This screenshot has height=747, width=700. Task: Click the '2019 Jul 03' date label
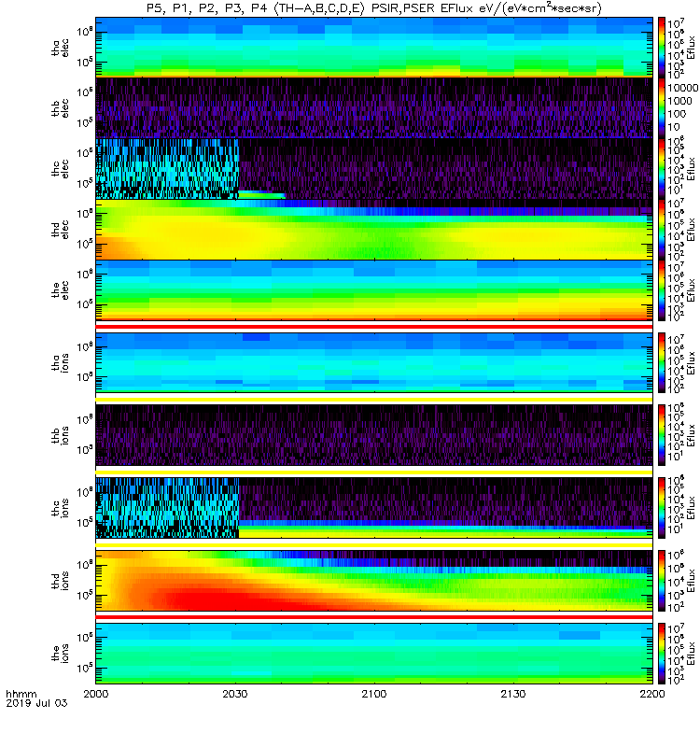point(36,703)
